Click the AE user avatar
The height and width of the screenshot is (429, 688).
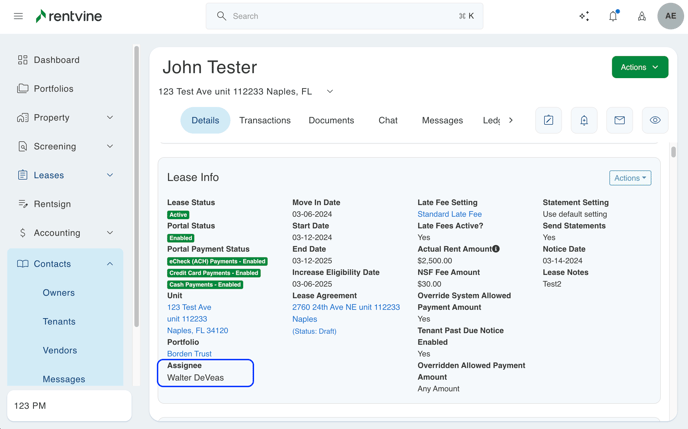pyautogui.click(x=670, y=16)
